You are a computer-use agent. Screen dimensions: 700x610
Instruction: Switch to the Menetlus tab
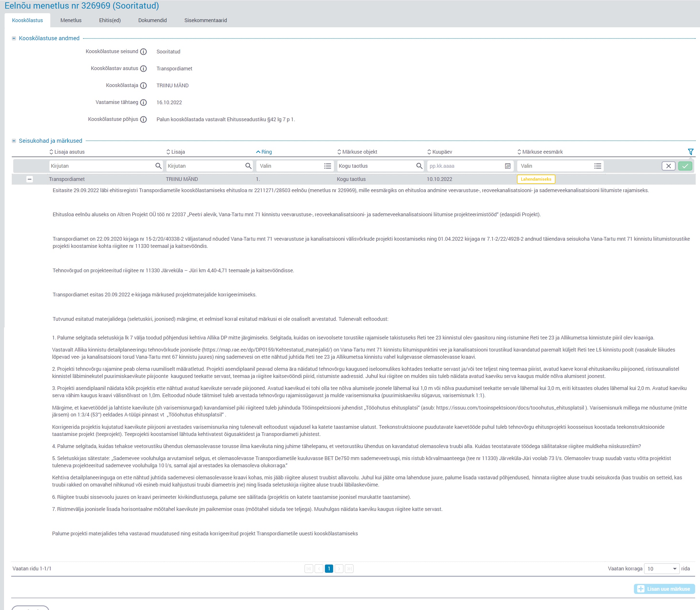click(71, 20)
